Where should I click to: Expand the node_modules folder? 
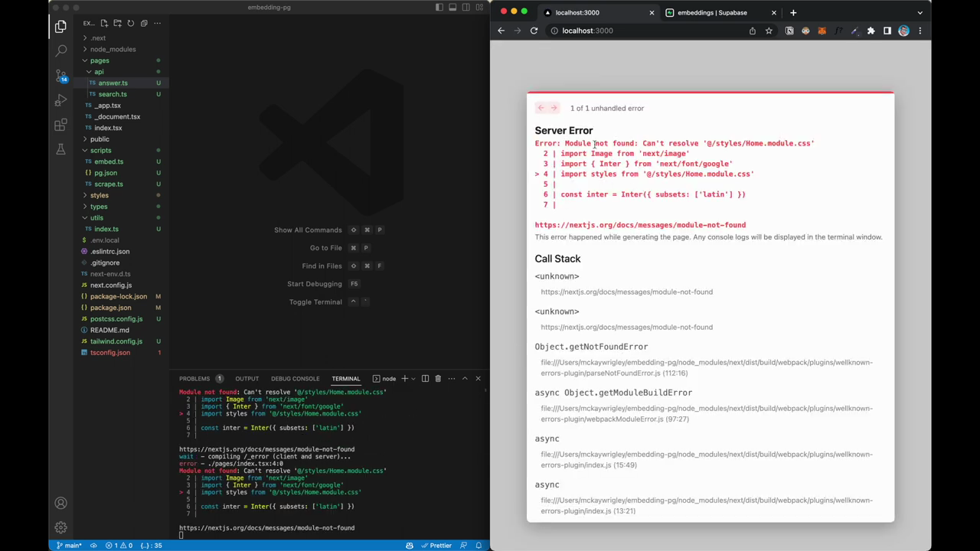coord(113,49)
